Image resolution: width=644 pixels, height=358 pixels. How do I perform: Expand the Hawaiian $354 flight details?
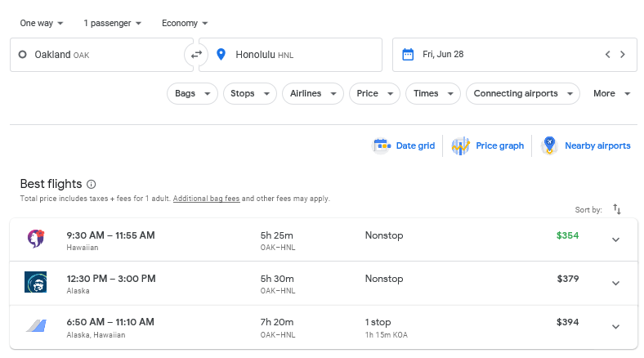click(x=616, y=239)
